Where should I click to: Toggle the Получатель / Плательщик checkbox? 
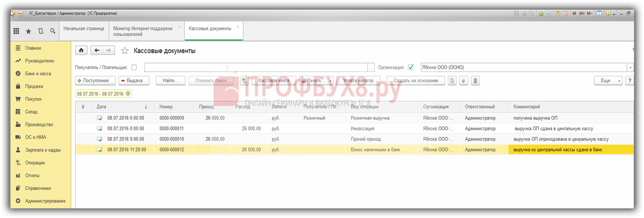coord(134,67)
